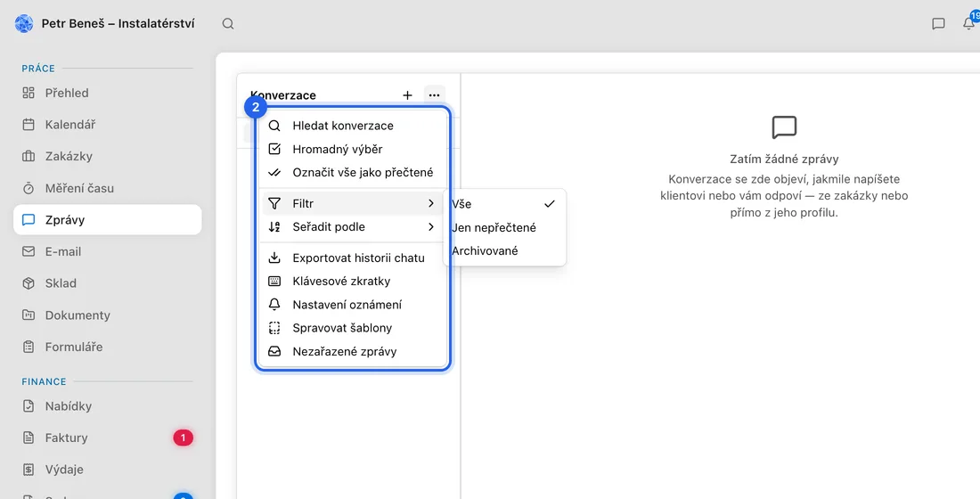980x499 pixels.
Task: Click the magnifier icon for Hledat konverzace
Action: [x=274, y=126]
